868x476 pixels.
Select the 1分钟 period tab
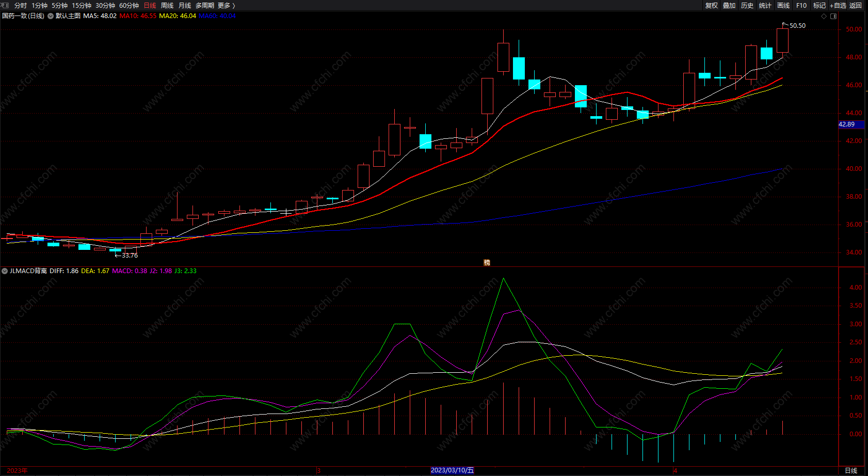pos(40,5)
